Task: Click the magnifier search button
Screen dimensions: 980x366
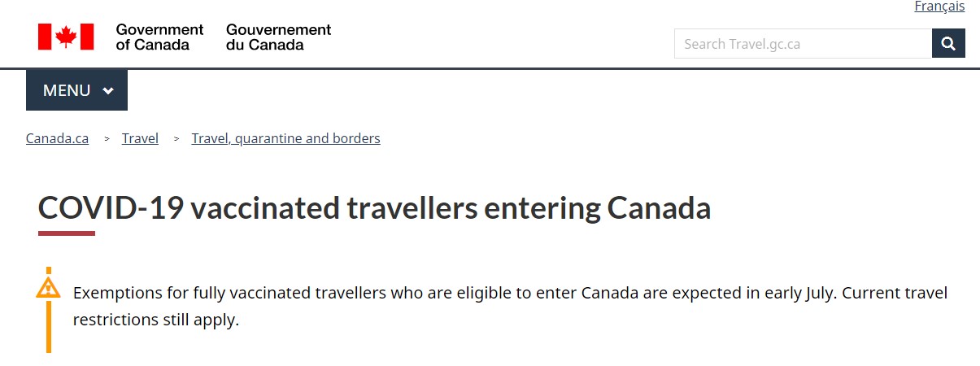Action: (948, 44)
